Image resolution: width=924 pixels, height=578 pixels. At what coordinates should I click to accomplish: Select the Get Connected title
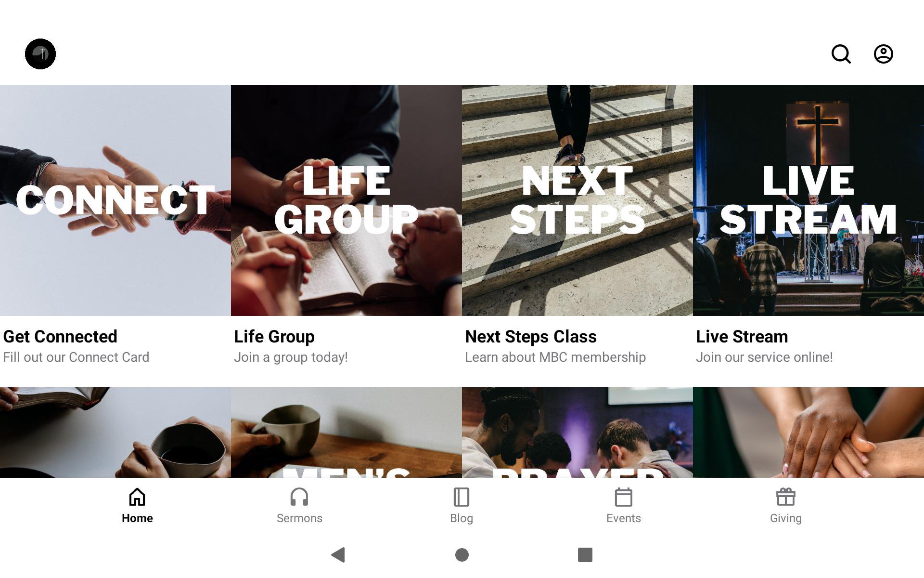[60, 336]
